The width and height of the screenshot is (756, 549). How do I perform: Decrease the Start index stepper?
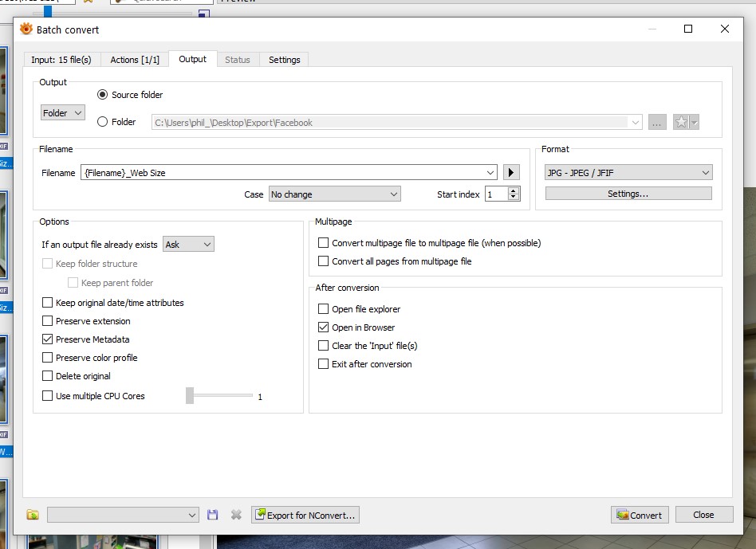pos(514,198)
